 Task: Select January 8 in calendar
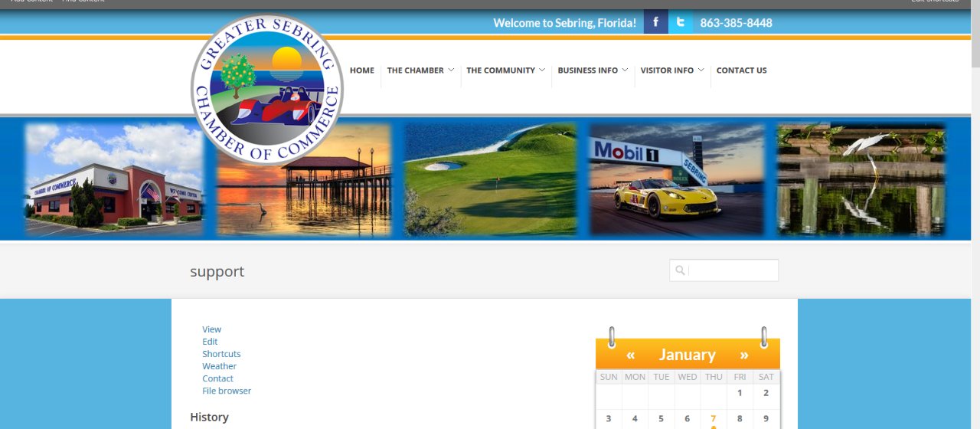[740, 418]
